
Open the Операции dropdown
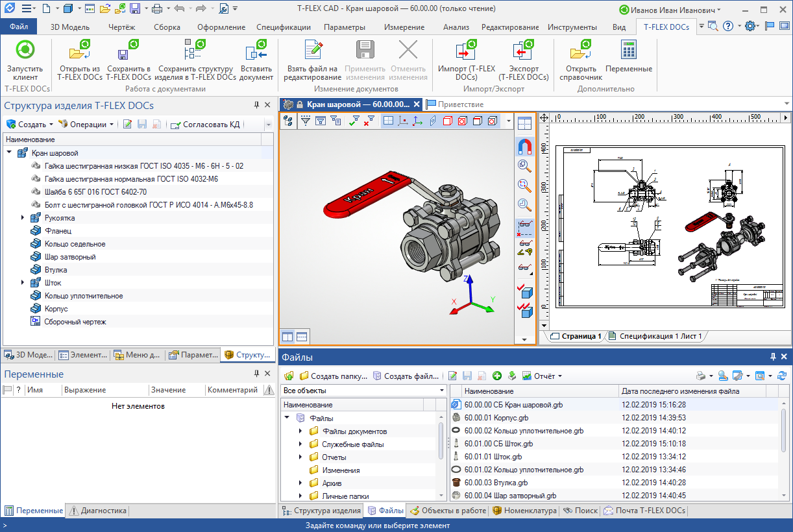(x=86, y=124)
